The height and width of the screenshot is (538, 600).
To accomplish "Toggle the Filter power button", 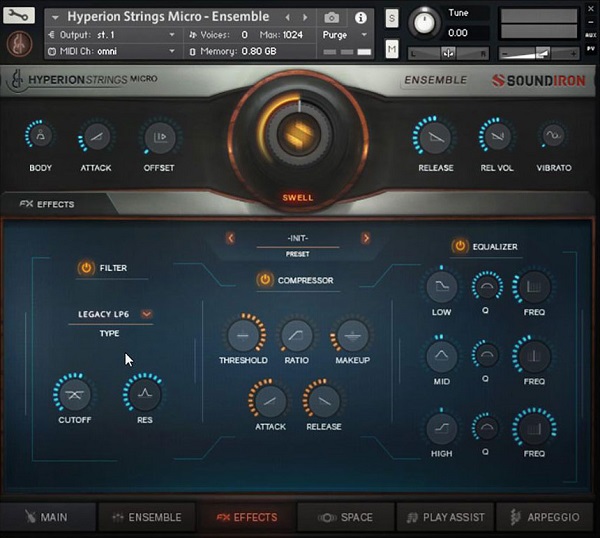I will click(x=86, y=268).
